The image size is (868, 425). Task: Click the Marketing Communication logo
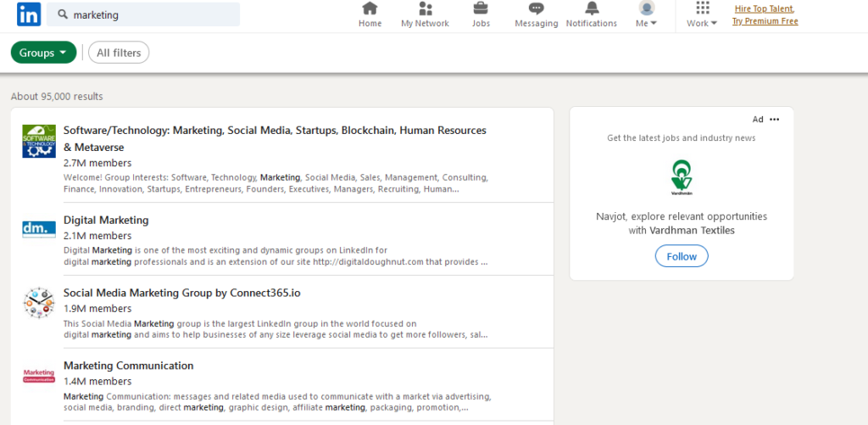tap(39, 376)
